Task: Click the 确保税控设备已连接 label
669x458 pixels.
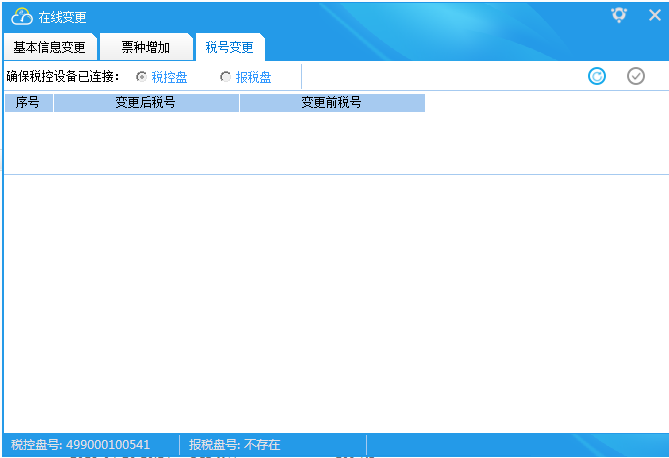Action: point(63,77)
